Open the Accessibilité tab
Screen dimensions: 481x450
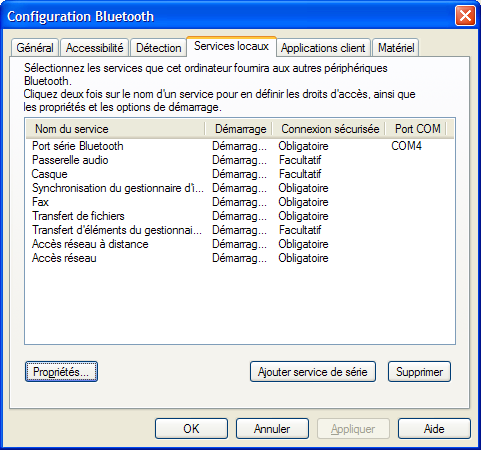tap(94, 48)
